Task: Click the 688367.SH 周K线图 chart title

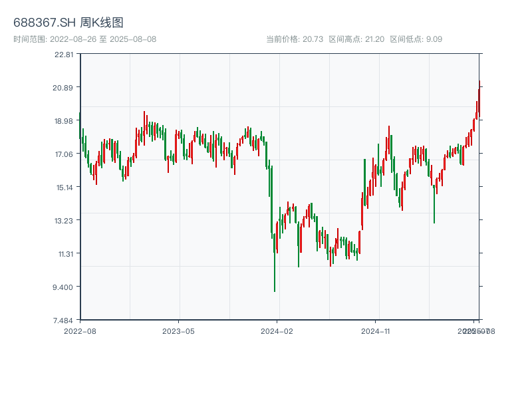Action: click(68, 23)
